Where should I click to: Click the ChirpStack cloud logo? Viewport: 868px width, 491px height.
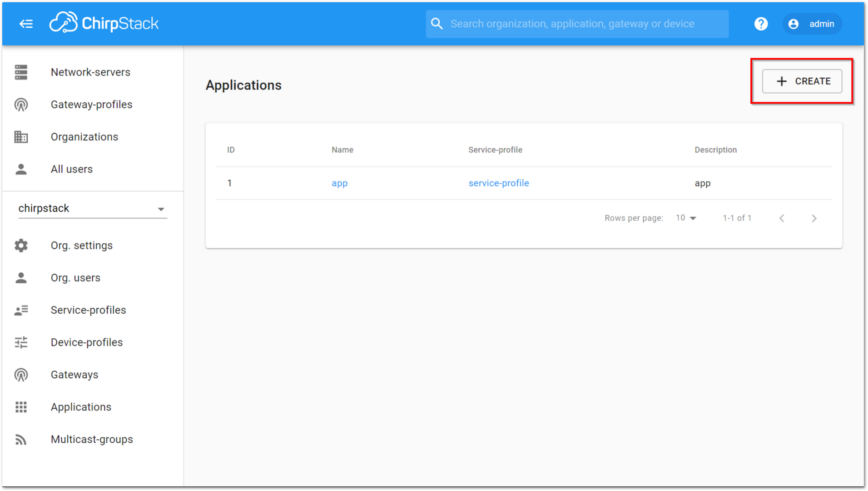[63, 23]
